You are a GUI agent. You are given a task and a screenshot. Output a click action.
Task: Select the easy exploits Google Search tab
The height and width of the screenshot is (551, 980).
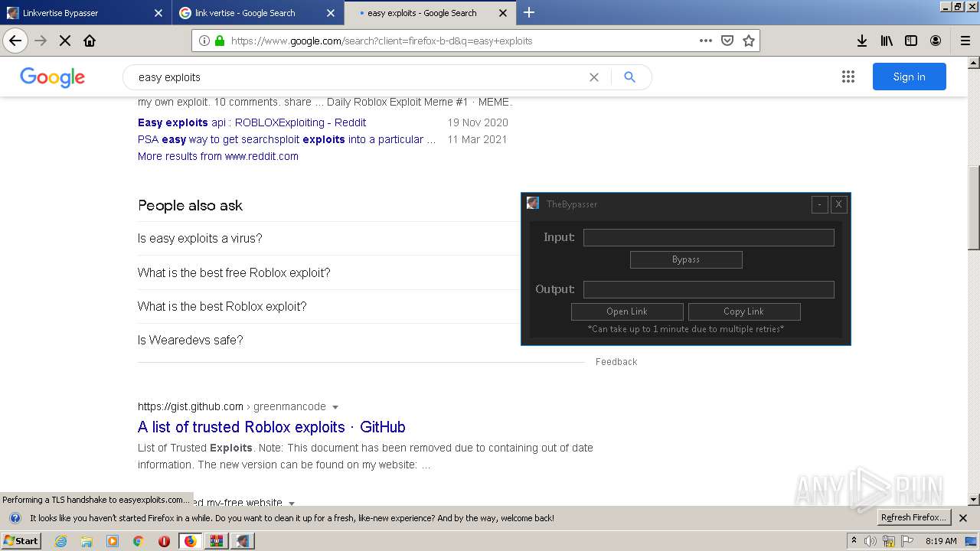tap(429, 13)
